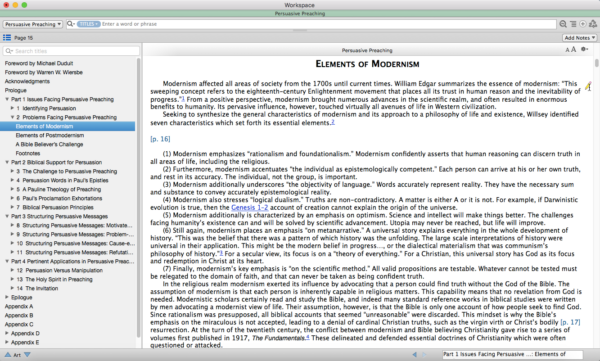The width and height of the screenshot is (600, 361).
Task: Open the TITLES search field dropdown
Action: pyautogui.click(x=88, y=24)
